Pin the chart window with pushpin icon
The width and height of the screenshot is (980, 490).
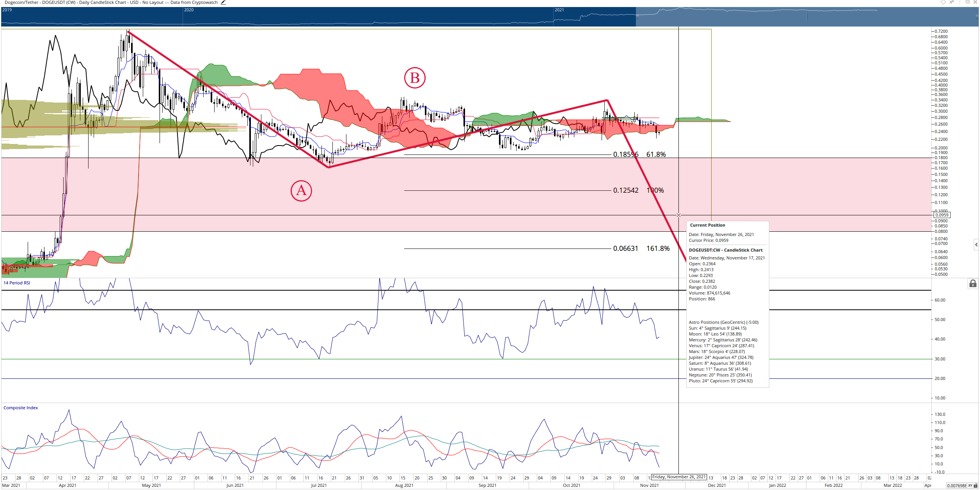point(951,2)
